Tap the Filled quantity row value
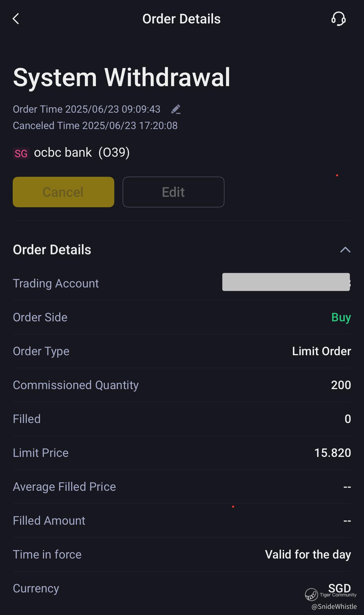This screenshot has height=615, width=364. pyautogui.click(x=348, y=419)
